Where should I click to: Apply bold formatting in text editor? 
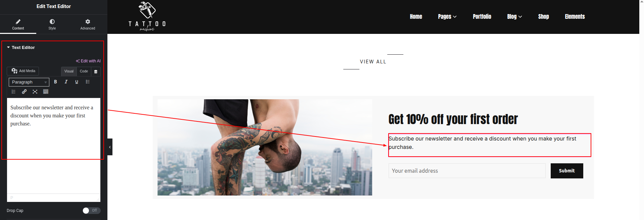(55, 82)
